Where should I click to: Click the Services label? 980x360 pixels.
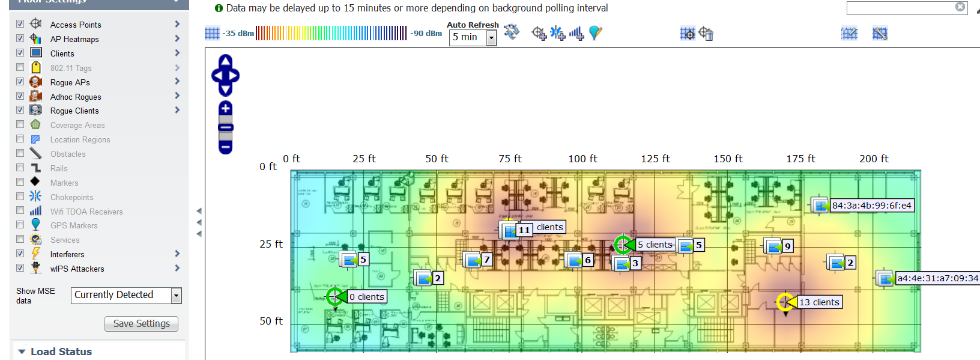click(65, 240)
